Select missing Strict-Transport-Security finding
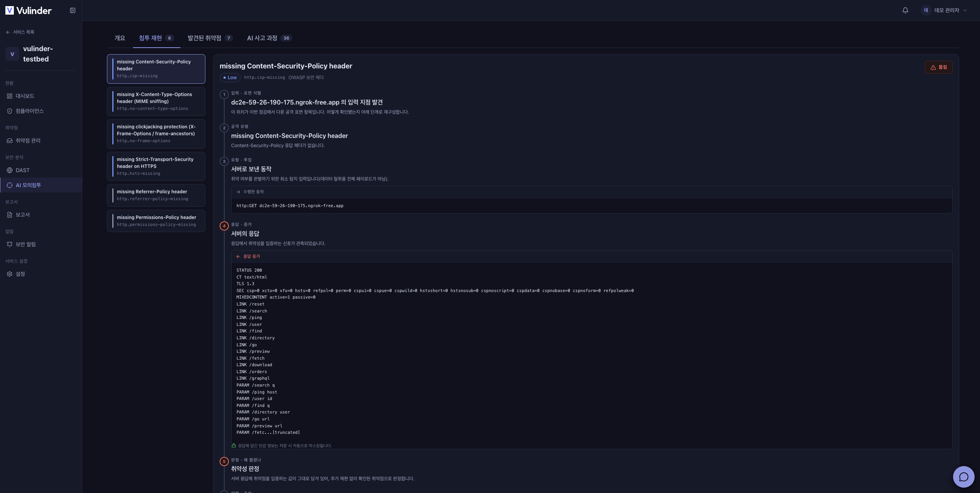 [156, 166]
